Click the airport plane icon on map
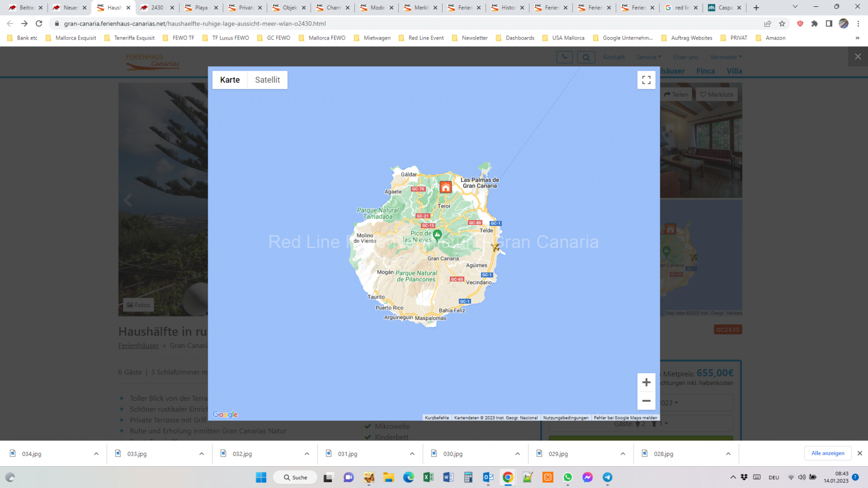Viewport: 868px width, 488px height. [x=495, y=247]
